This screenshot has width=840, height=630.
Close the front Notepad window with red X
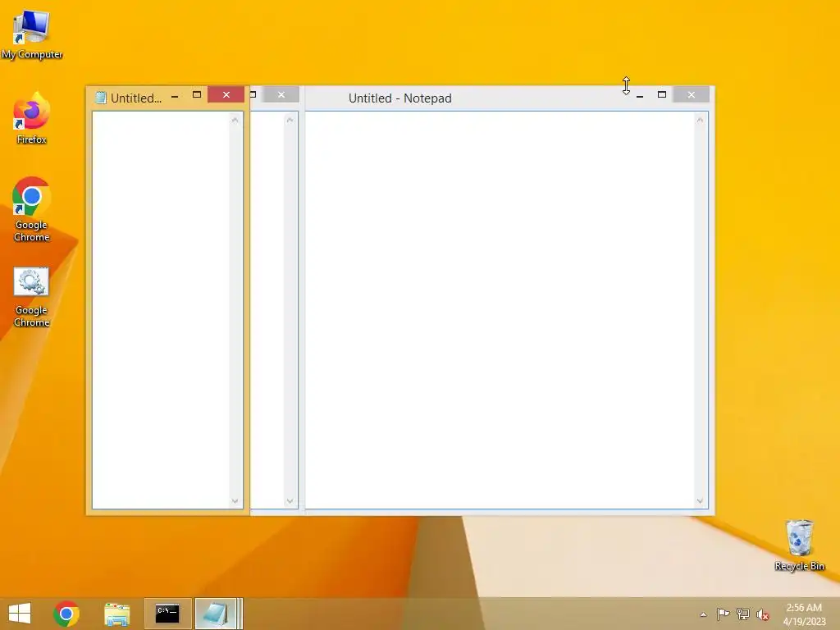226,95
